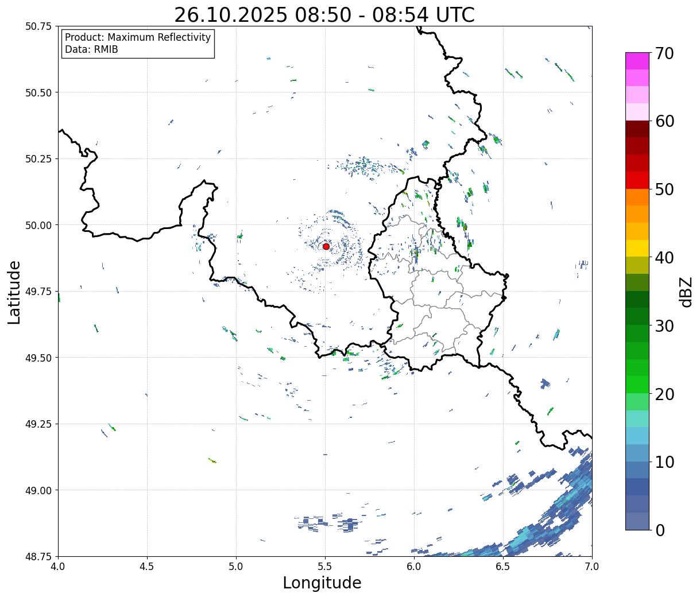Click the plot title '26.10.2025 08:50 - 08:54 UTC'
Viewport: 700px width, 597px height.
[324, 15]
